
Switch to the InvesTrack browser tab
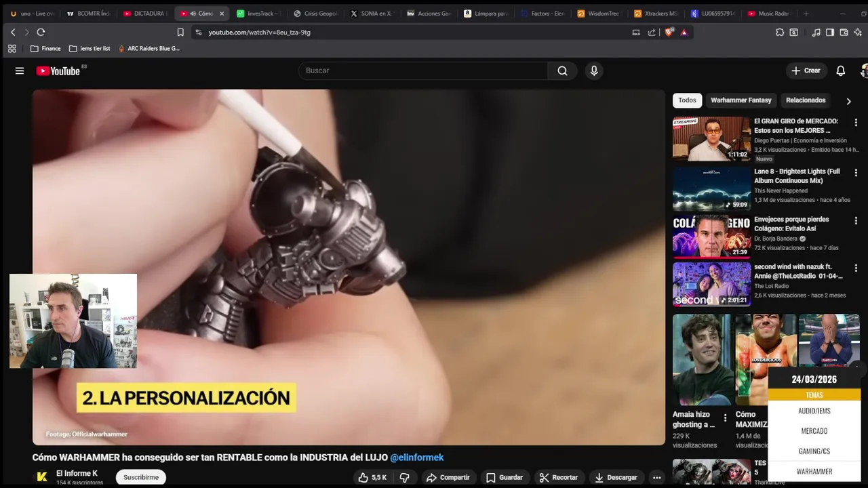(258, 14)
